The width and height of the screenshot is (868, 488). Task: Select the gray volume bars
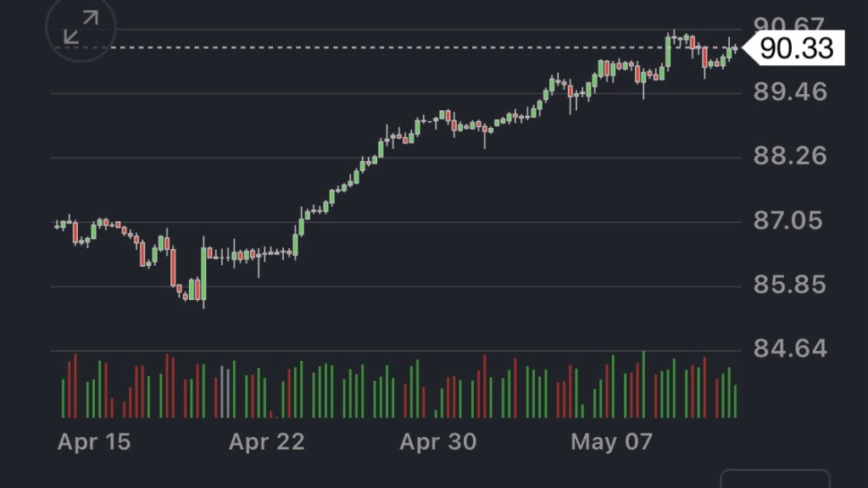pos(225,391)
